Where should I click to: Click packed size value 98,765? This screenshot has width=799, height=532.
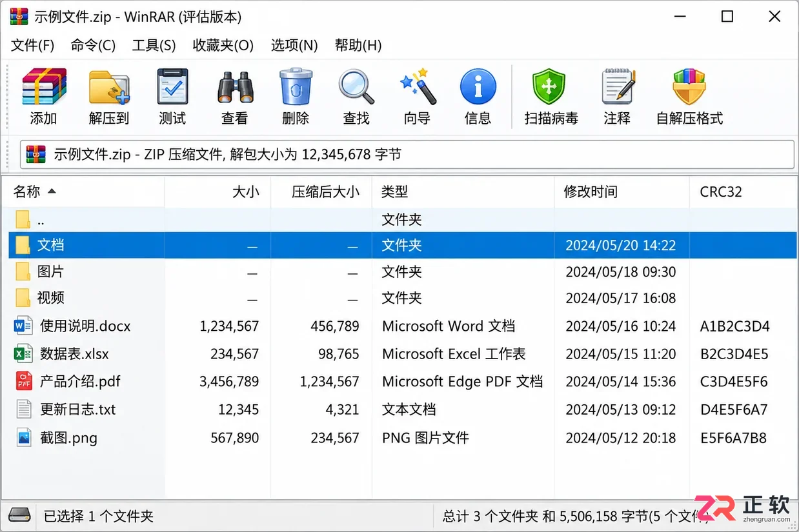tap(339, 354)
